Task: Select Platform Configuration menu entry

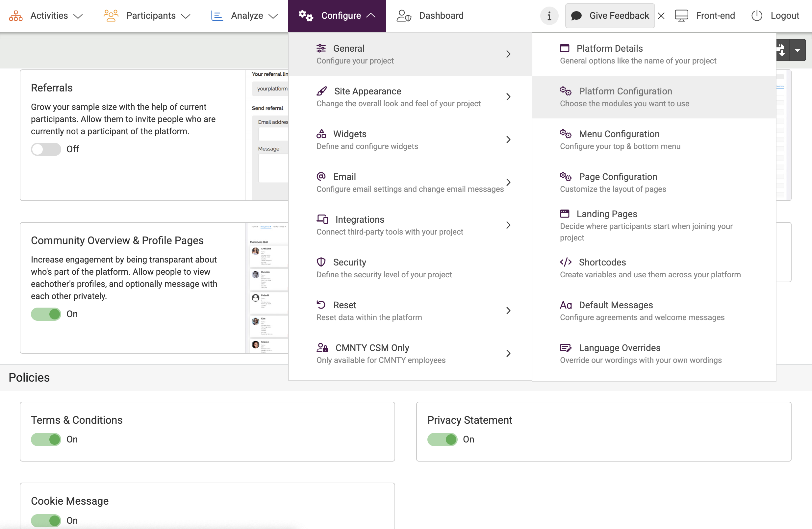Action: 625,97
